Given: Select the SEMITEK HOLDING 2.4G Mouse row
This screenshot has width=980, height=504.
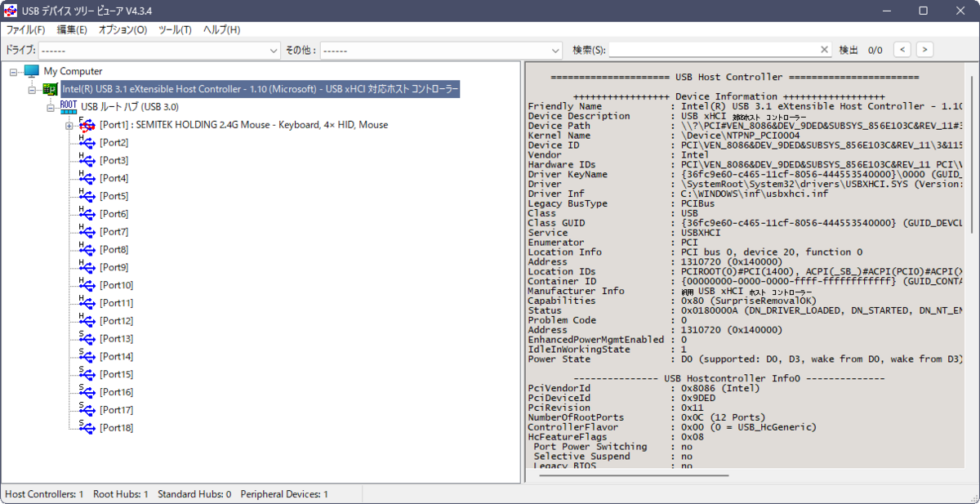Looking at the screenshot, I should tap(243, 125).
